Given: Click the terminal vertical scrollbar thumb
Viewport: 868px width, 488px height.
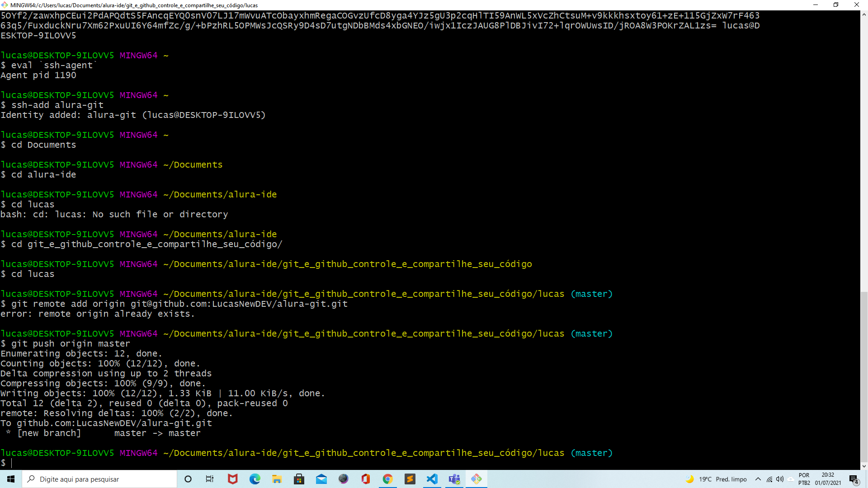Looking at the screenshot, I should (x=864, y=377).
